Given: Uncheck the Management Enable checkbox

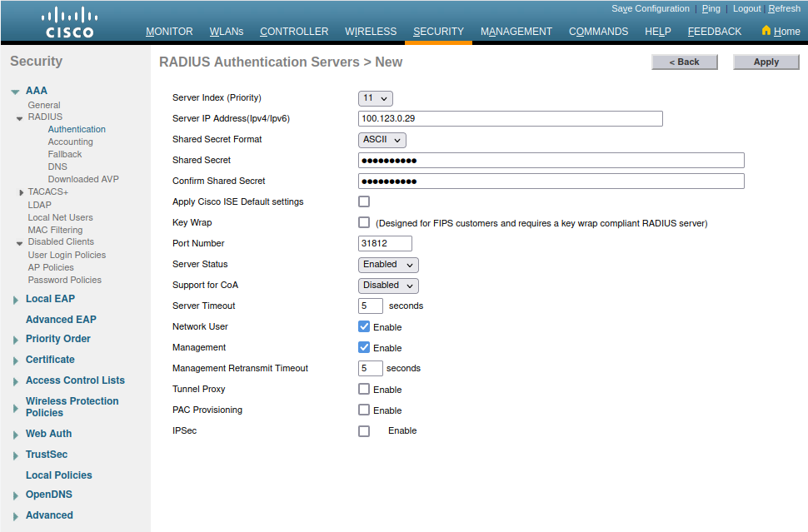Looking at the screenshot, I should [x=364, y=347].
